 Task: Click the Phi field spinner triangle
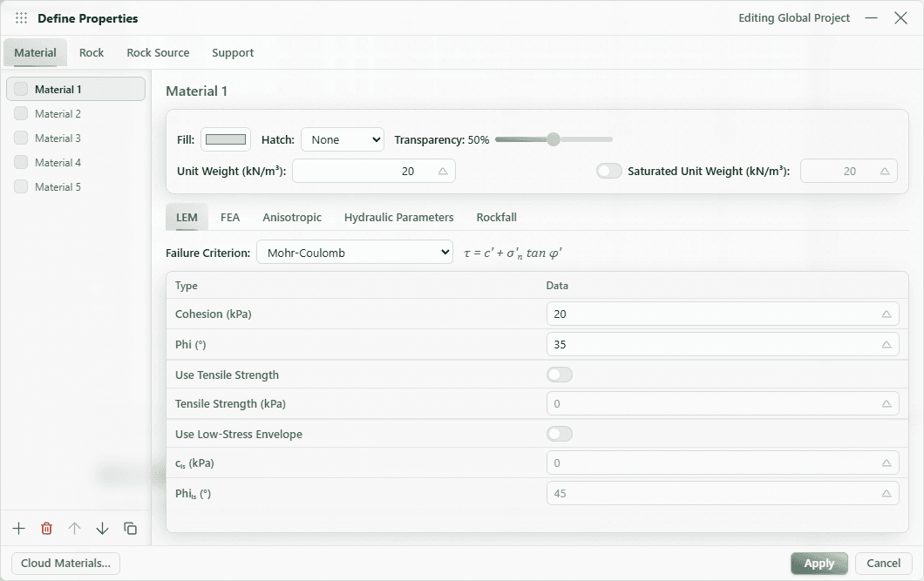887,345
